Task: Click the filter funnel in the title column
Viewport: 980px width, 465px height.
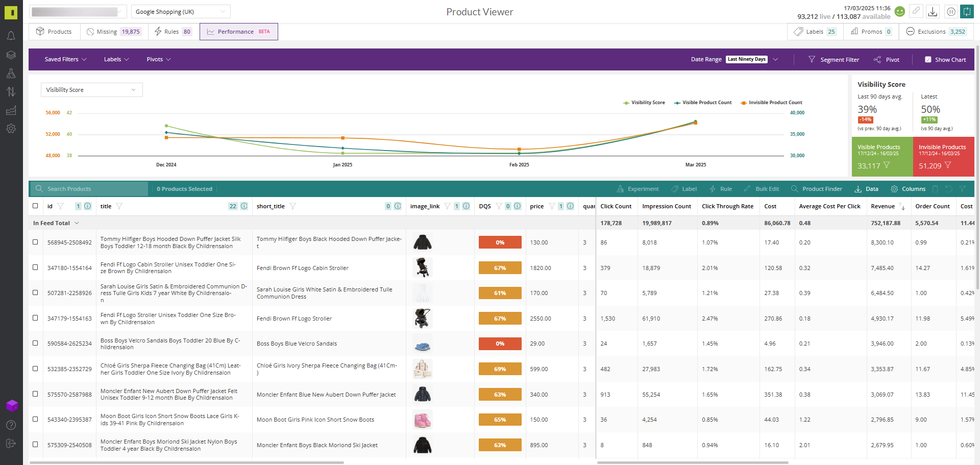Action: [119, 206]
